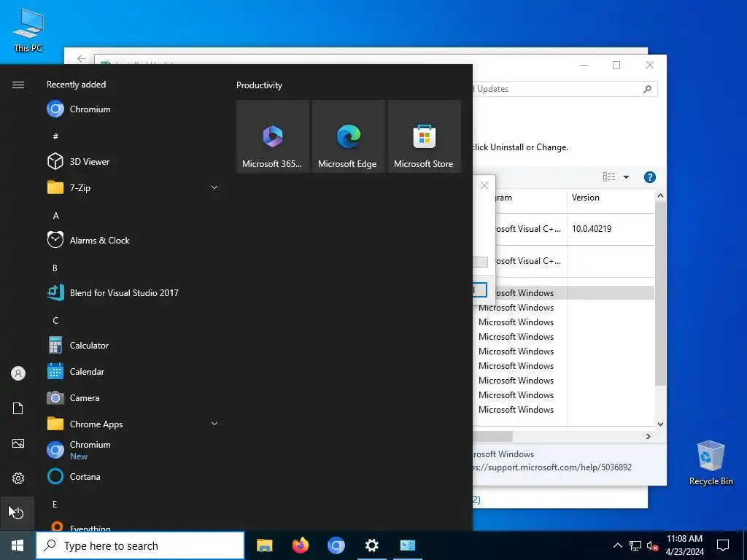Launch 3D Viewer app
Image resolution: width=747 pixels, height=560 pixels.
point(133,161)
